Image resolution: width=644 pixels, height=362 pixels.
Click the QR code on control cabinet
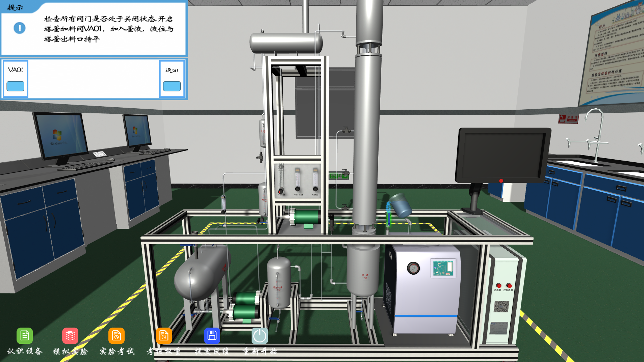coord(501,307)
